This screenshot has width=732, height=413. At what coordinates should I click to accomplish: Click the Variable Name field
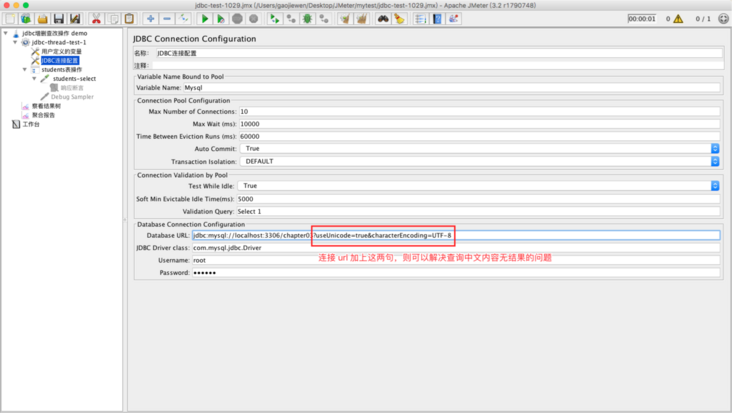pos(451,88)
